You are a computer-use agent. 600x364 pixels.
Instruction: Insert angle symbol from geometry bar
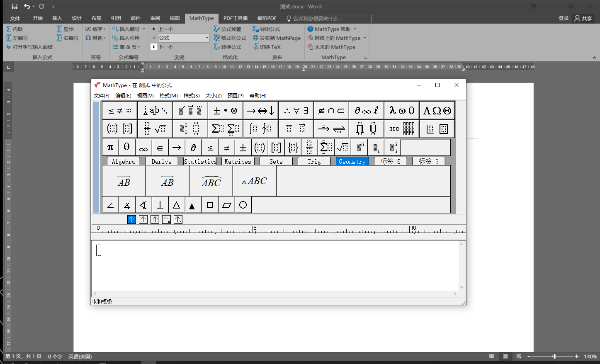coord(110,205)
